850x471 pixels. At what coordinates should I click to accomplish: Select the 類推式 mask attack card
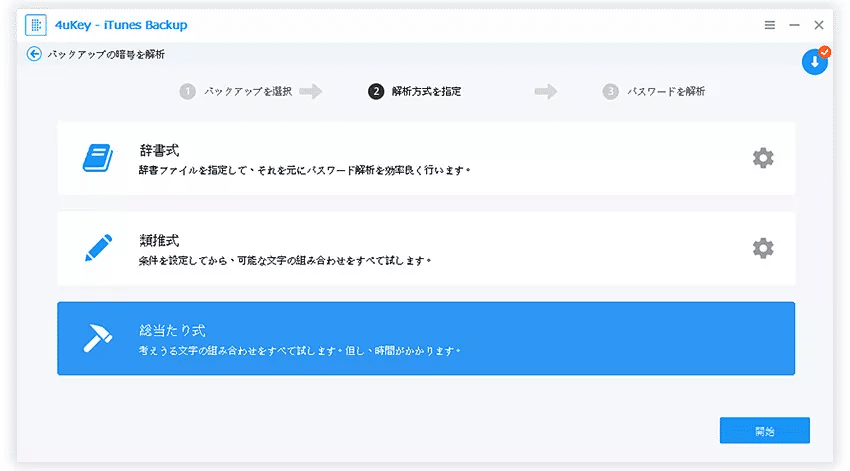coord(426,248)
